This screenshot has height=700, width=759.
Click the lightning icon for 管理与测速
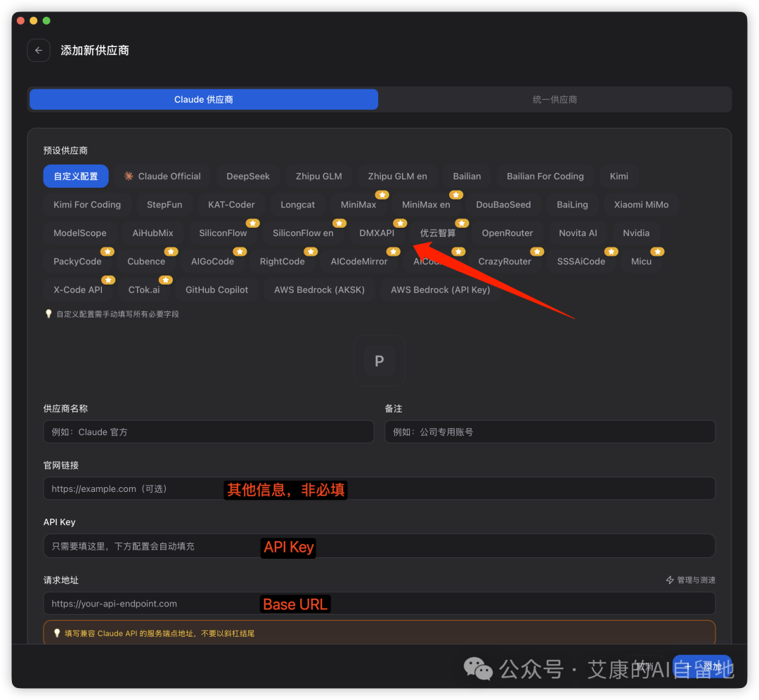coord(670,580)
